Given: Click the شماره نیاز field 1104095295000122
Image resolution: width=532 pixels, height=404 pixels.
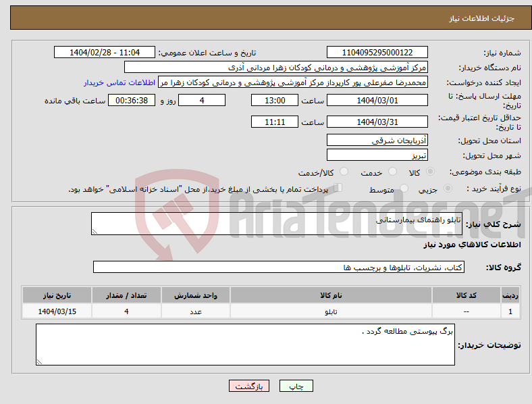Looking at the screenshot, I should pyautogui.click(x=377, y=52).
